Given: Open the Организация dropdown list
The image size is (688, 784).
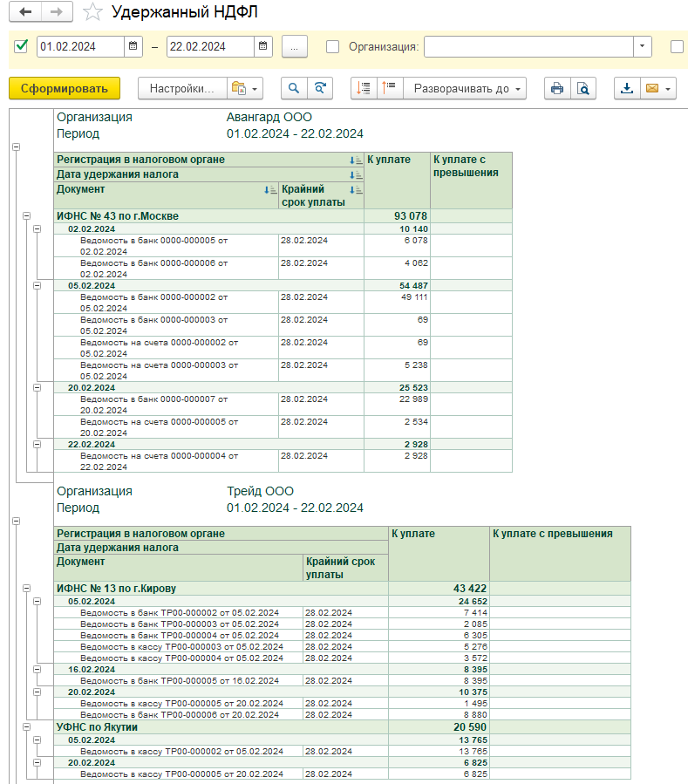Looking at the screenshot, I should [x=642, y=46].
